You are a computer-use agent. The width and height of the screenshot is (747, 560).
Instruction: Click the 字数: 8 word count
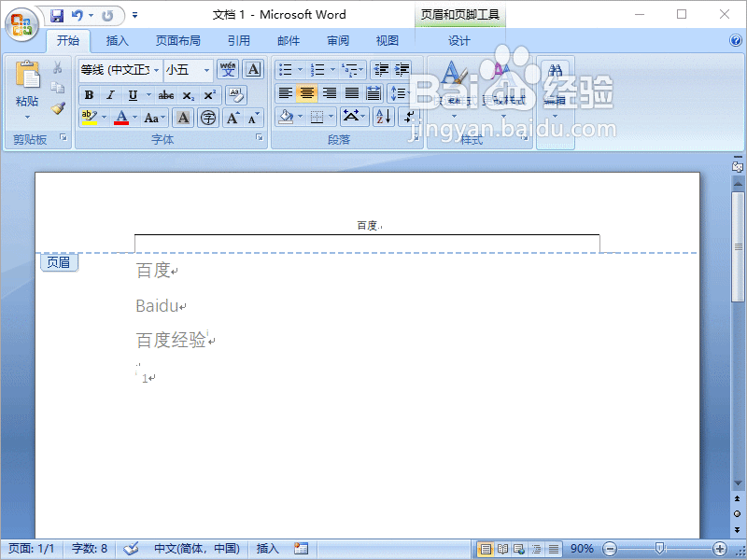point(90,549)
